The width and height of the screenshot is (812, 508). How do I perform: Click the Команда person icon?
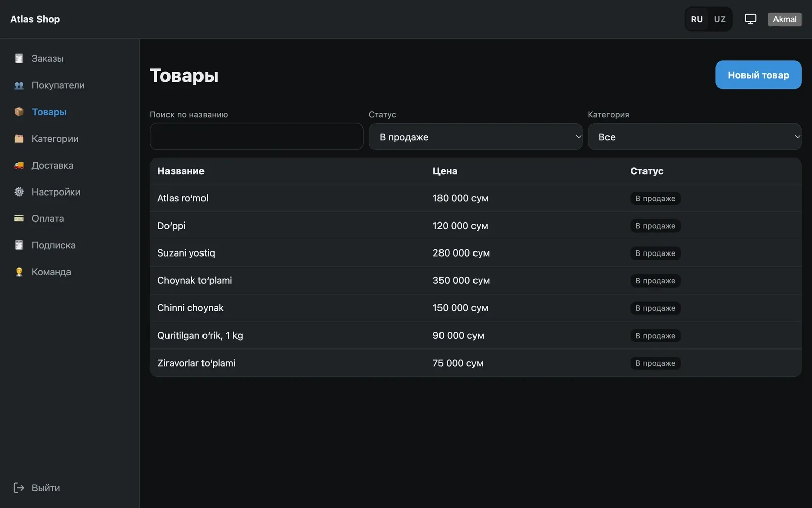[19, 272]
